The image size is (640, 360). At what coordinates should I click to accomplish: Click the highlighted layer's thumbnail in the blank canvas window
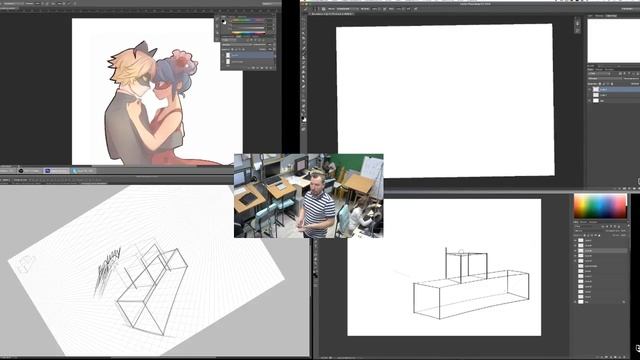tap(596, 89)
